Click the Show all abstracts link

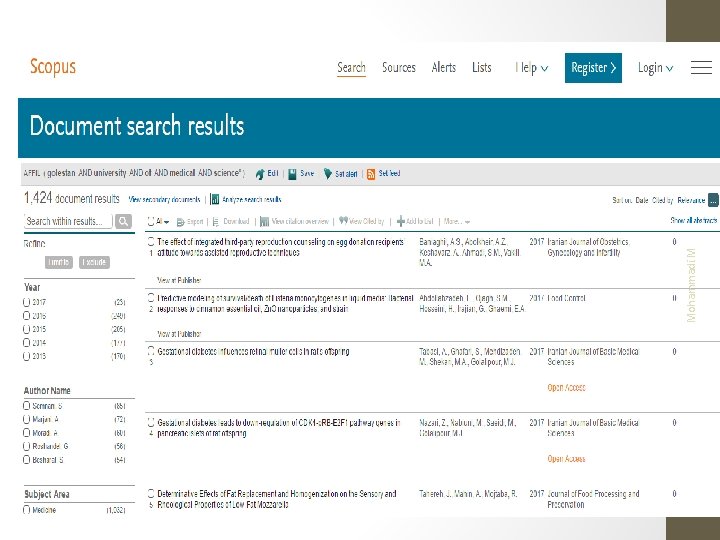click(694, 221)
